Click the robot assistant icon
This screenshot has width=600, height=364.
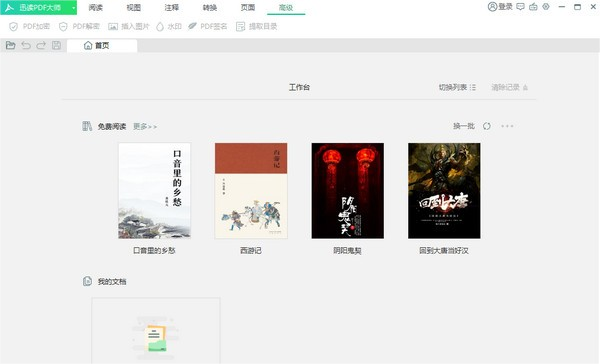pyautogui.click(x=533, y=7)
